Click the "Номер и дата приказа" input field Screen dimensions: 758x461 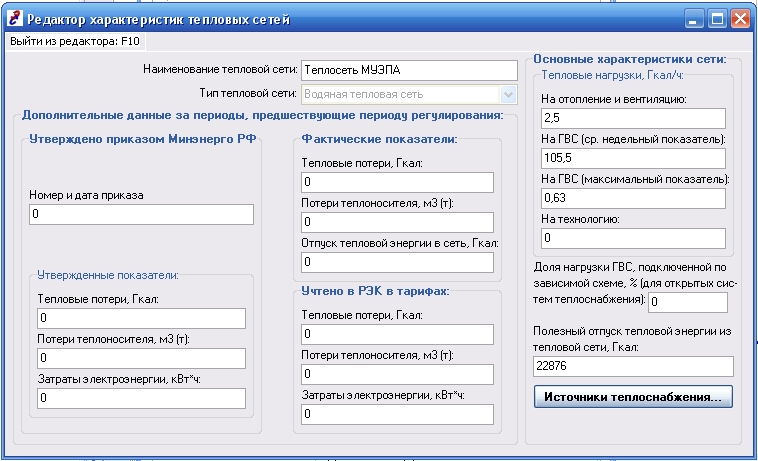141,214
